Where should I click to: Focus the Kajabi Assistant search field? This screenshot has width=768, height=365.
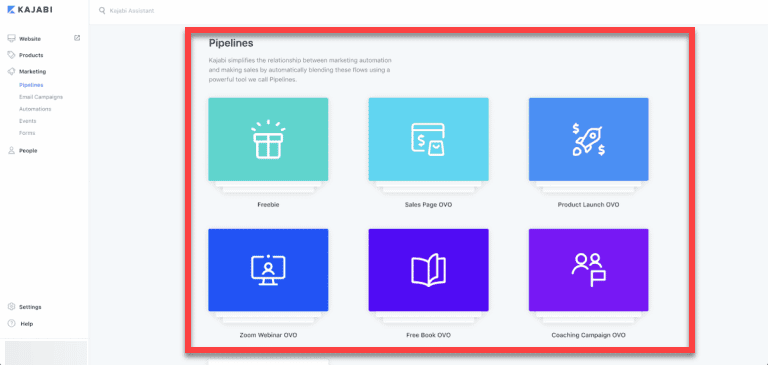(132, 10)
